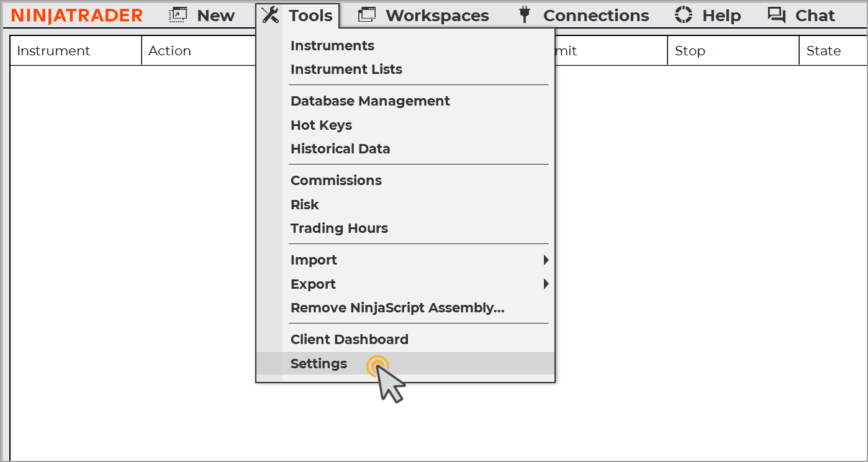868x462 pixels.
Task: Open Commissions menu item
Action: pos(336,181)
